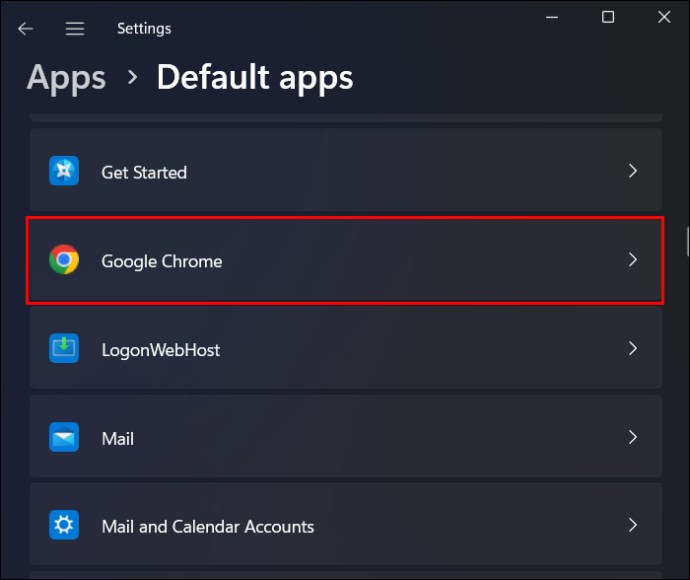Minimize the Settings window
Viewport: 690px width, 580px height.
tap(552, 17)
